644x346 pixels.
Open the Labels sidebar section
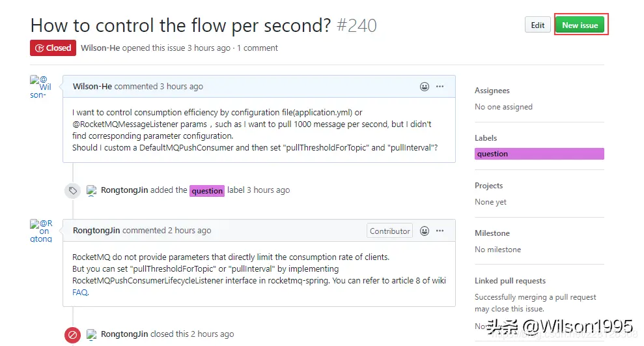tap(486, 138)
